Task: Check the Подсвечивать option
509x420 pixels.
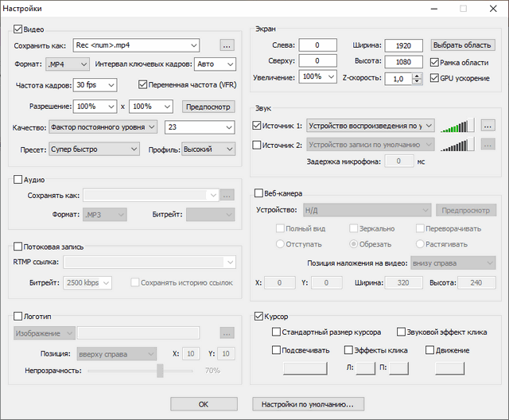Action: tap(276, 350)
